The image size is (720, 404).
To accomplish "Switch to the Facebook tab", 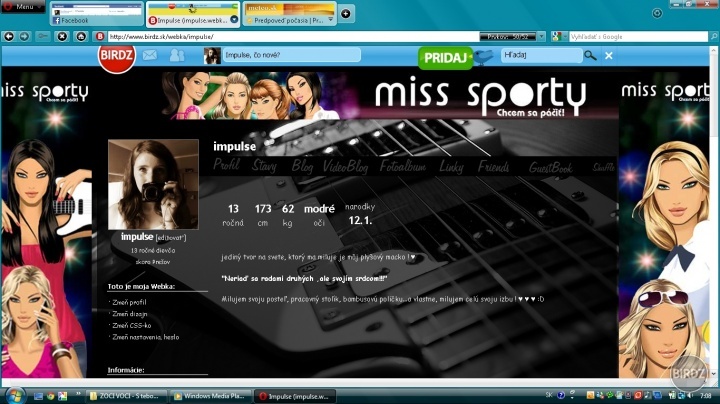I will tap(96, 14).
